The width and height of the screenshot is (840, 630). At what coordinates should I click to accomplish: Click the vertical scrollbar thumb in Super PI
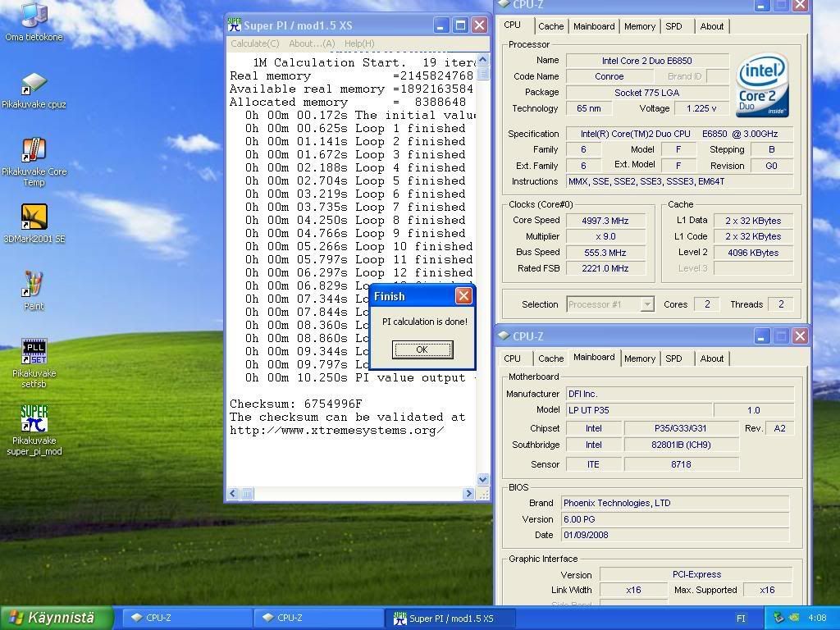[482, 73]
